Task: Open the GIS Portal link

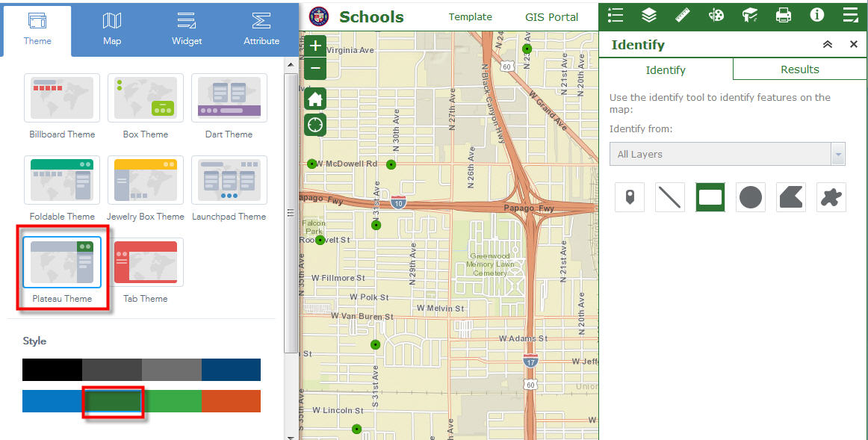Action: [551, 17]
